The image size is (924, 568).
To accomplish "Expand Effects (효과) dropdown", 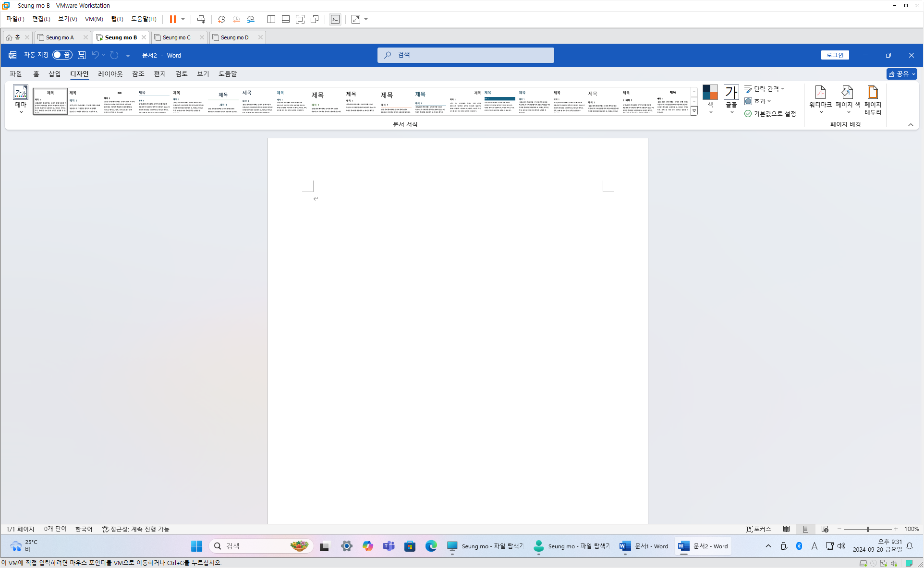I will [x=758, y=101].
